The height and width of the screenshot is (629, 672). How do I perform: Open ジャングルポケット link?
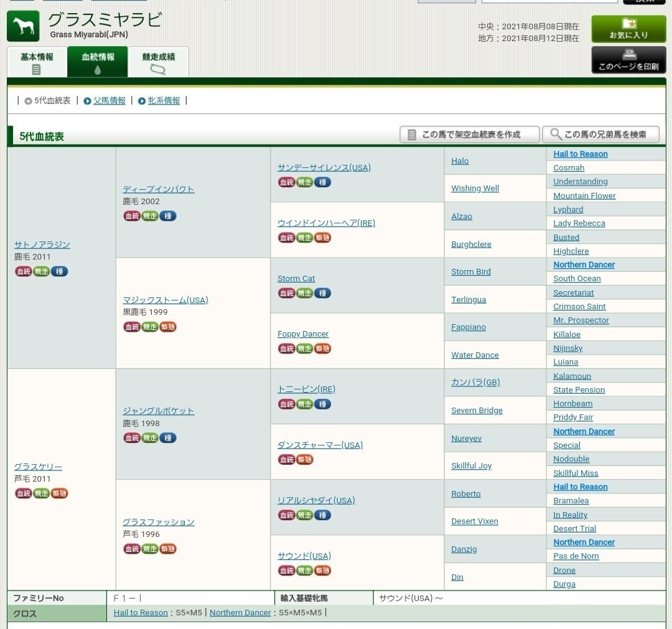pyautogui.click(x=158, y=411)
